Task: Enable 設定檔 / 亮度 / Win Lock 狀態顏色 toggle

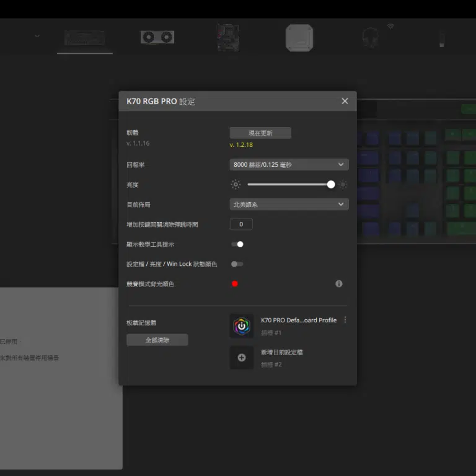Action: click(x=237, y=264)
